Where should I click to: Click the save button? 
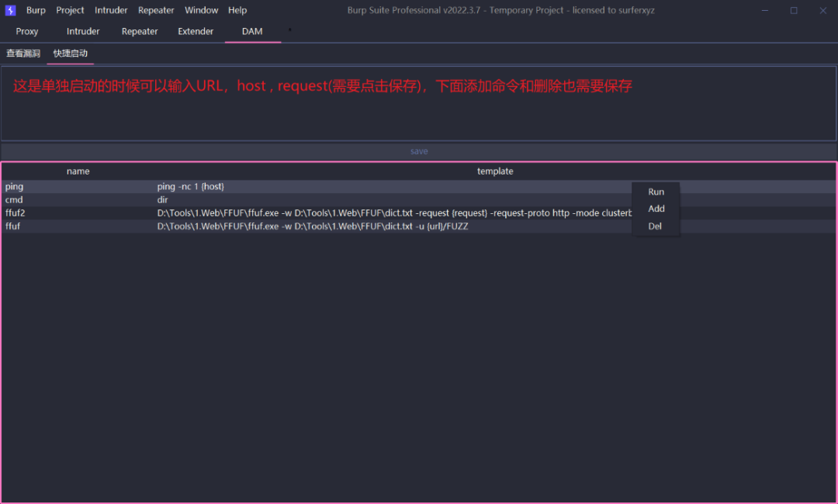pos(418,151)
